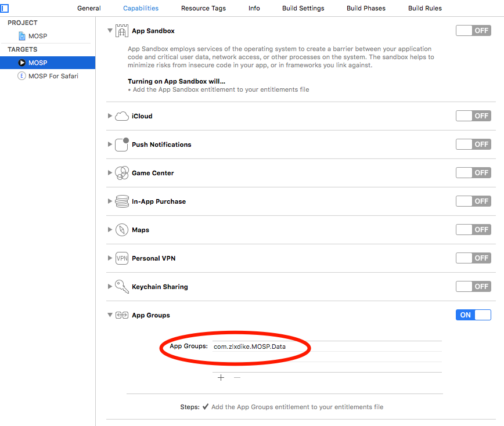
Task: Click the PROJECT section header
Action: 23,23
